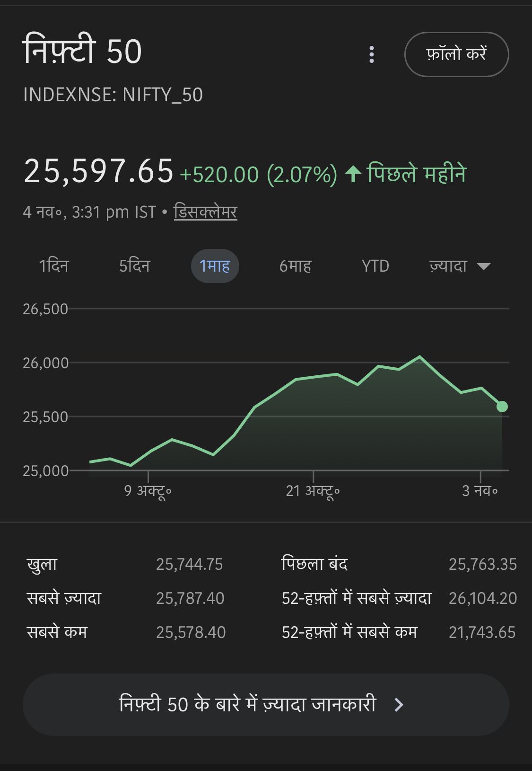This screenshot has width=532, height=771.
Task: Click the green endpoint dot on chart
Action: pyautogui.click(x=502, y=407)
